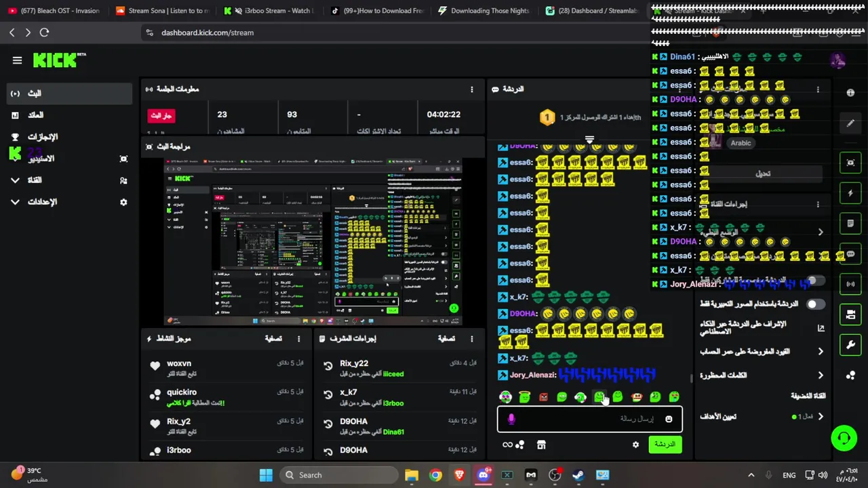This screenshot has height=488, width=868.
Task: Select the last crying green emote
Action: tap(674, 397)
